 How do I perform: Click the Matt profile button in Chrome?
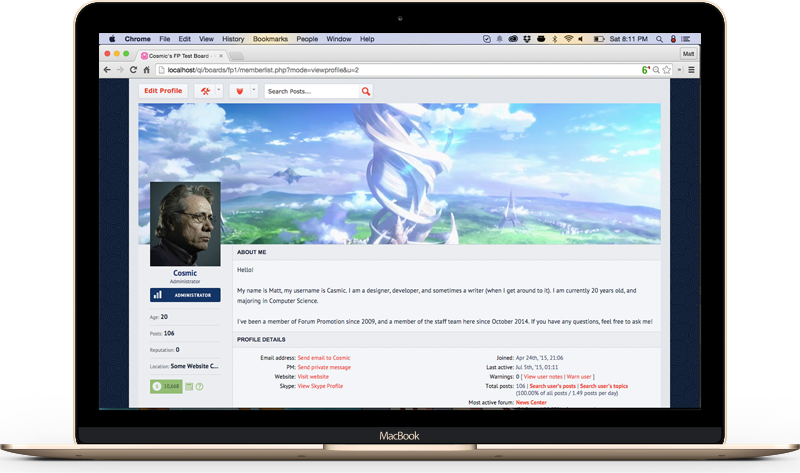688,54
